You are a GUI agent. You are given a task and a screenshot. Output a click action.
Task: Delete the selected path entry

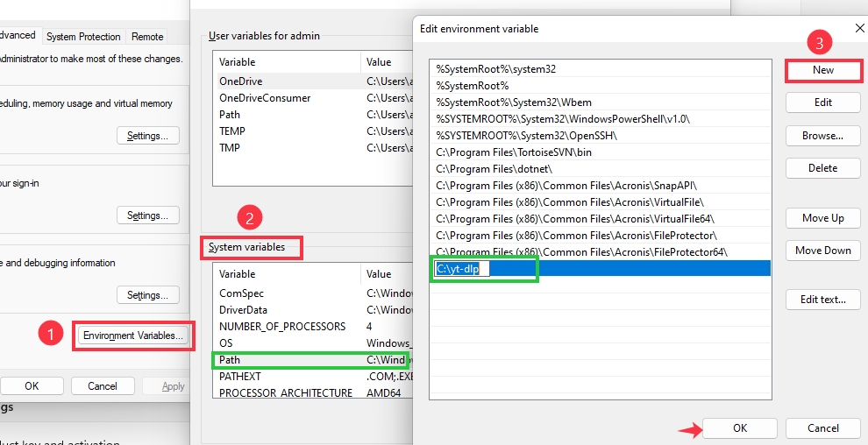822,168
